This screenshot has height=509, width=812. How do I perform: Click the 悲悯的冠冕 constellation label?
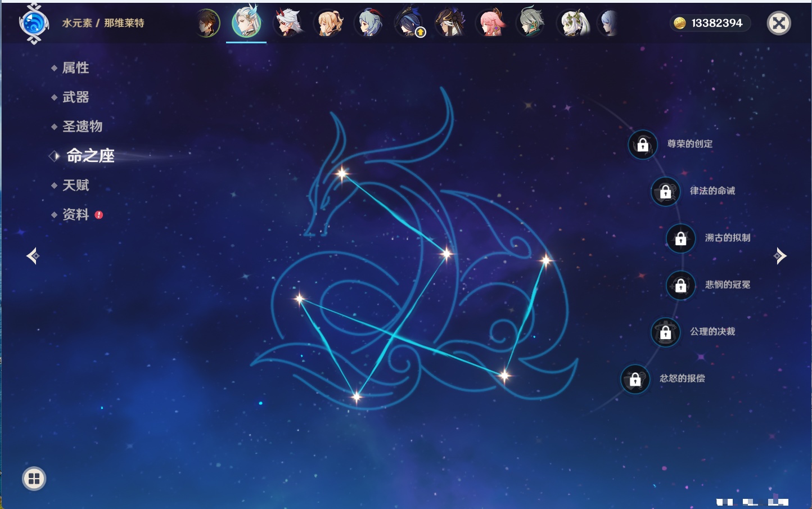[728, 285]
